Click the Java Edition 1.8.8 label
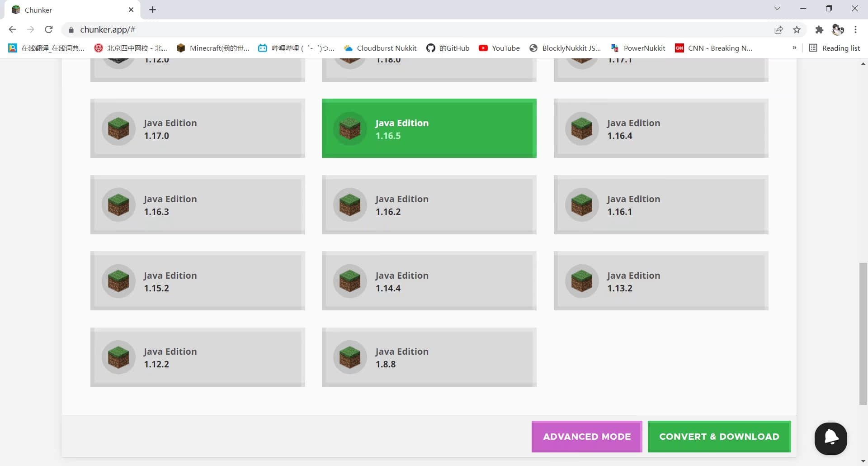The width and height of the screenshot is (868, 466). [x=401, y=358]
